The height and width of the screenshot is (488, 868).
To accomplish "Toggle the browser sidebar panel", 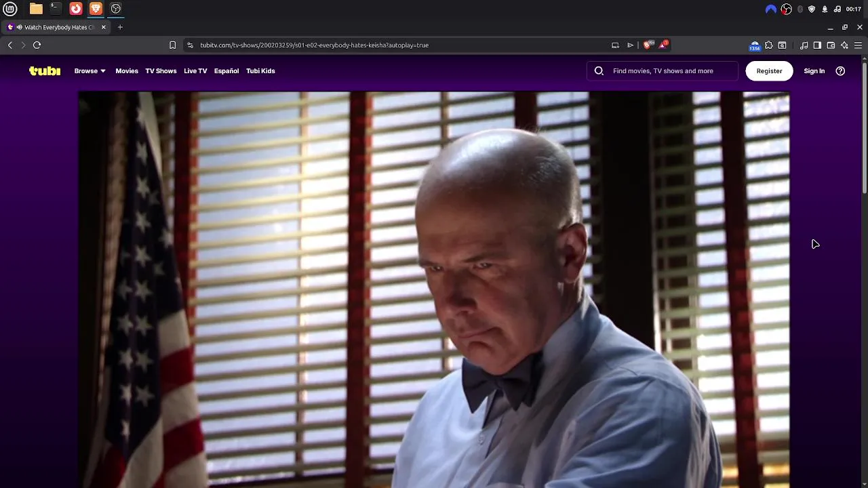I will [817, 45].
